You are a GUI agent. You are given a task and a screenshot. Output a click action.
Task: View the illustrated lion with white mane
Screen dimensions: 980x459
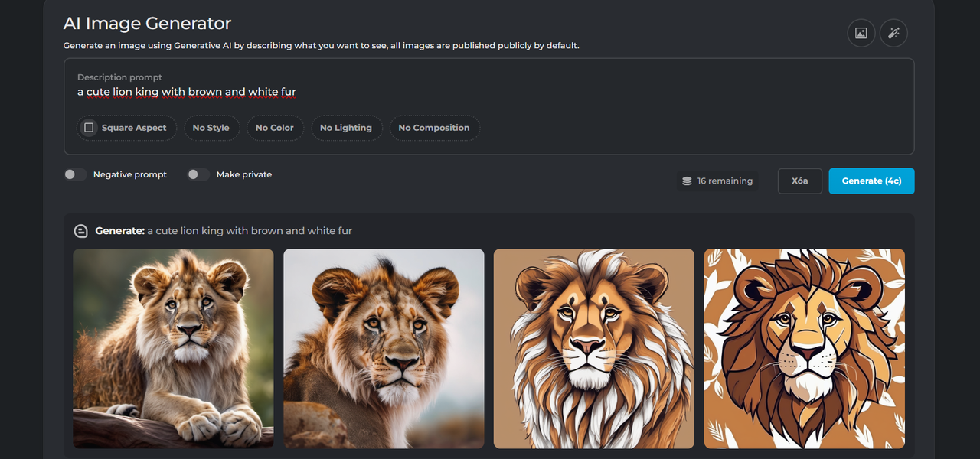point(593,348)
